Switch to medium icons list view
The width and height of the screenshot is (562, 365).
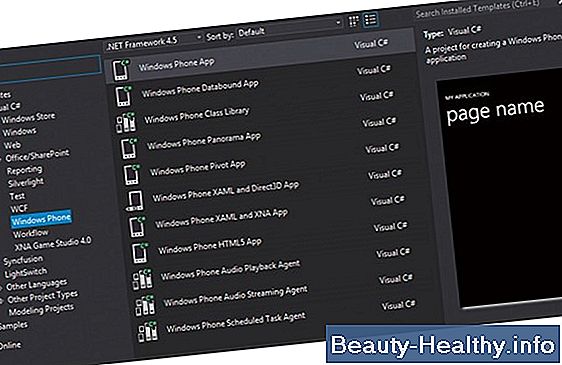(x=370, y=19)
